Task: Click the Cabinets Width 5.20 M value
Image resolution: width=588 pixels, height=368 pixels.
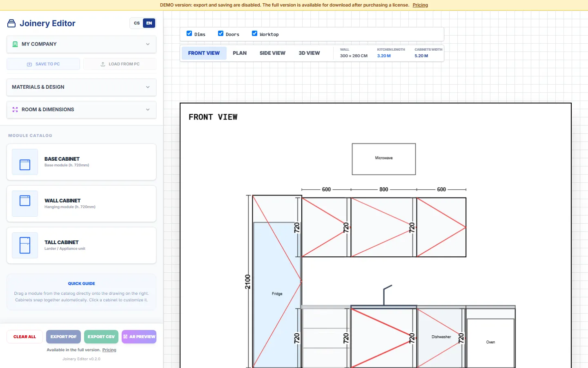Action: pyautogui.click(x=421, y=56)
